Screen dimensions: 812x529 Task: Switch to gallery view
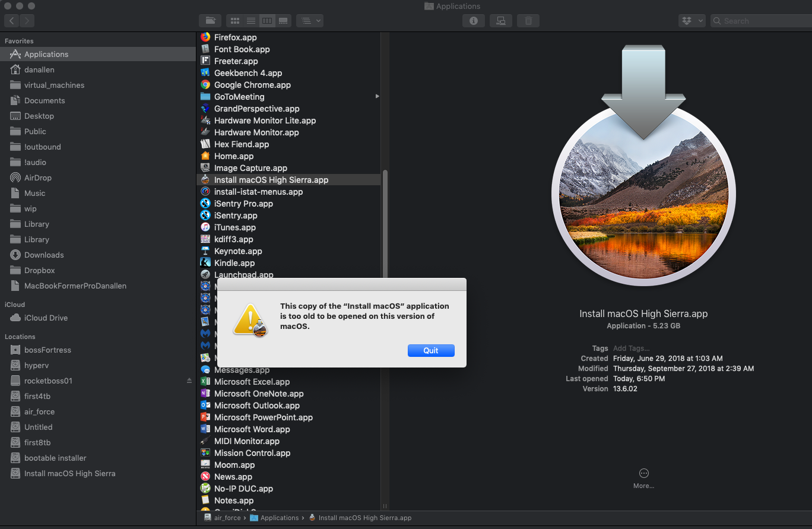[283, 21]
